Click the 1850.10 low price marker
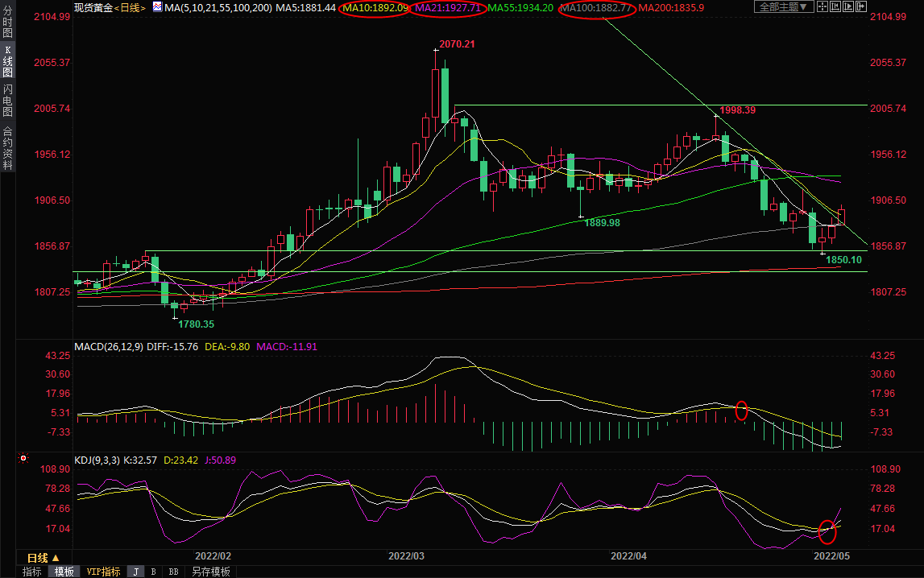924x578 pixels. point(844,260)
